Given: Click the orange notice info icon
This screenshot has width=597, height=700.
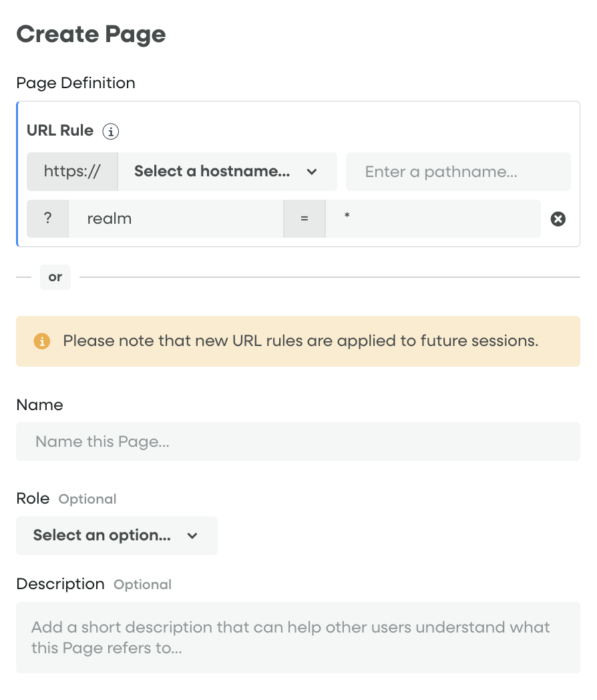Looking at the screenshot, I should point(42,341).
